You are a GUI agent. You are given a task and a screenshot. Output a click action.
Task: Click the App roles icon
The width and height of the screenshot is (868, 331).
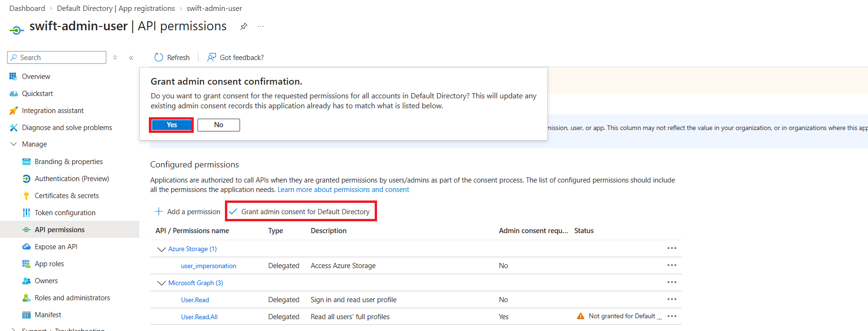pyautogui.click(x=26, y=264)
